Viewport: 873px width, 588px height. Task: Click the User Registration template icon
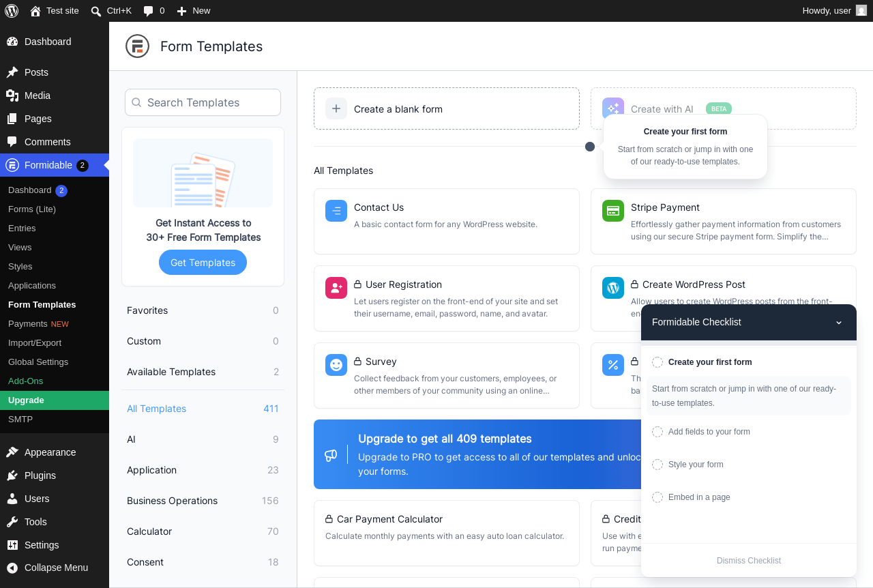(336, 288)
